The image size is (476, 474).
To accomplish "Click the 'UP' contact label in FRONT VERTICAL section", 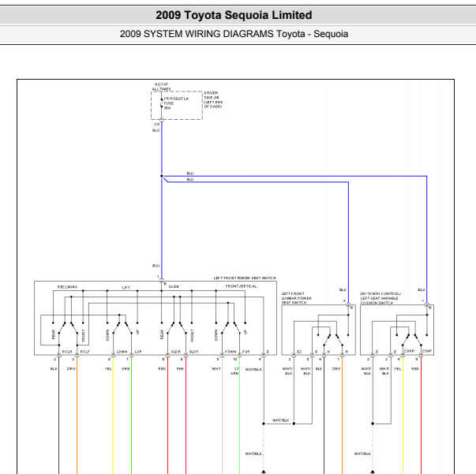I will click(x=245, y=332).
